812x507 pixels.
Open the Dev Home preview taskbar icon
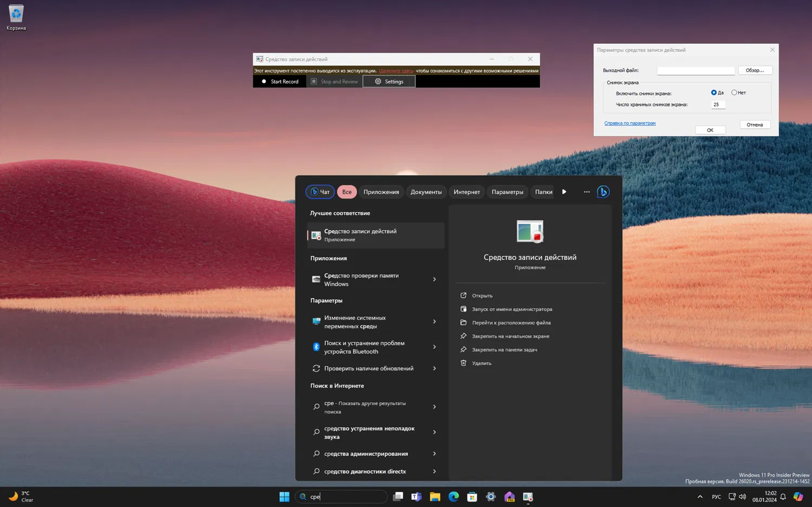(x=509, y=497)
